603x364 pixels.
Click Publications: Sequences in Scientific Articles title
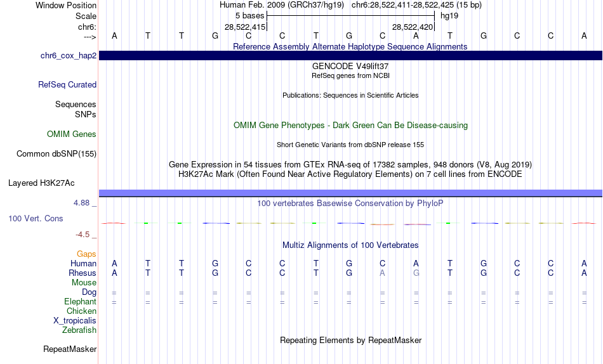pyautogui.click(x=350, y=95)
